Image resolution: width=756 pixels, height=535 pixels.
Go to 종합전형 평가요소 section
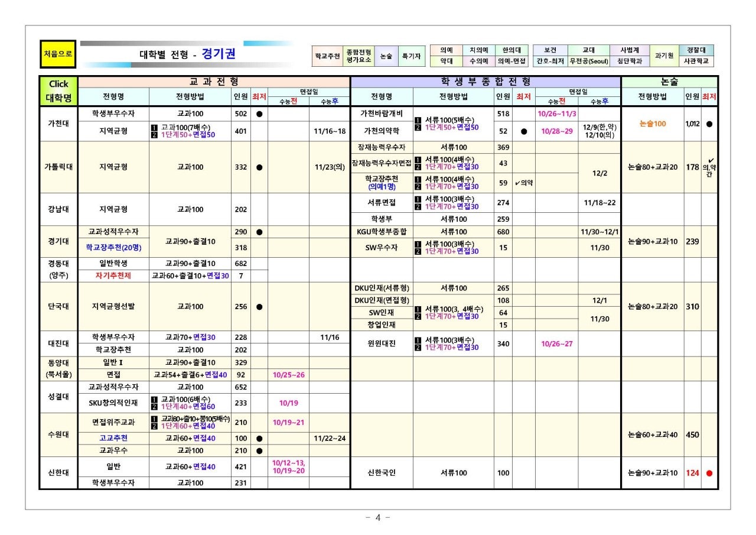point(359,56)
